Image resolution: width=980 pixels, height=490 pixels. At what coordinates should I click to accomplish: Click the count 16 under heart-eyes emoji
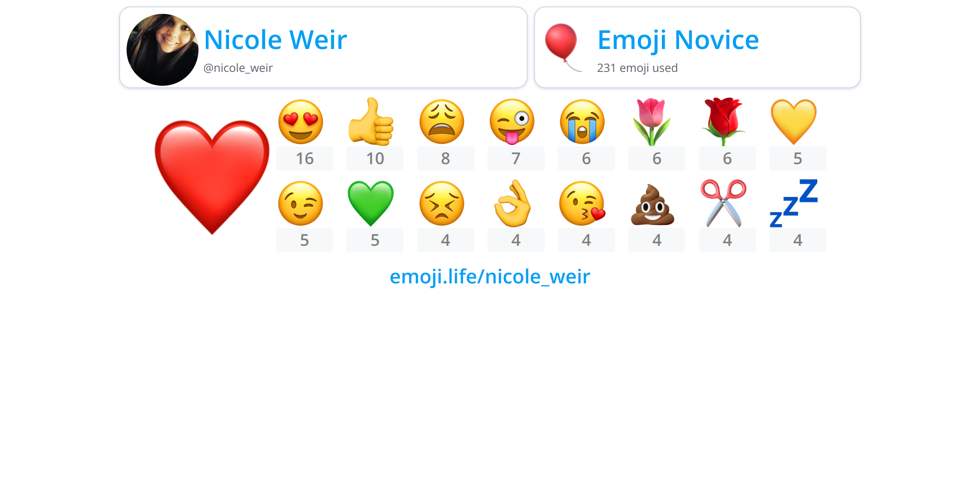[305, 158]
